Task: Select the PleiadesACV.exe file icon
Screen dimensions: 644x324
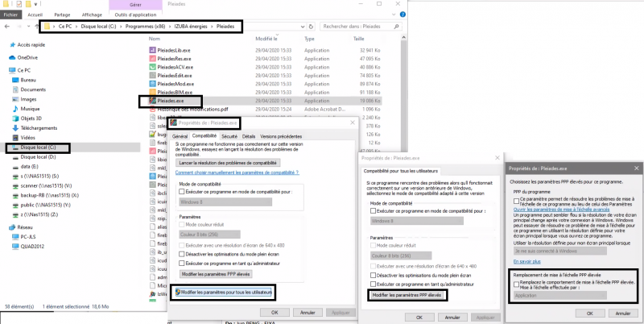Action: click(152, 67)
